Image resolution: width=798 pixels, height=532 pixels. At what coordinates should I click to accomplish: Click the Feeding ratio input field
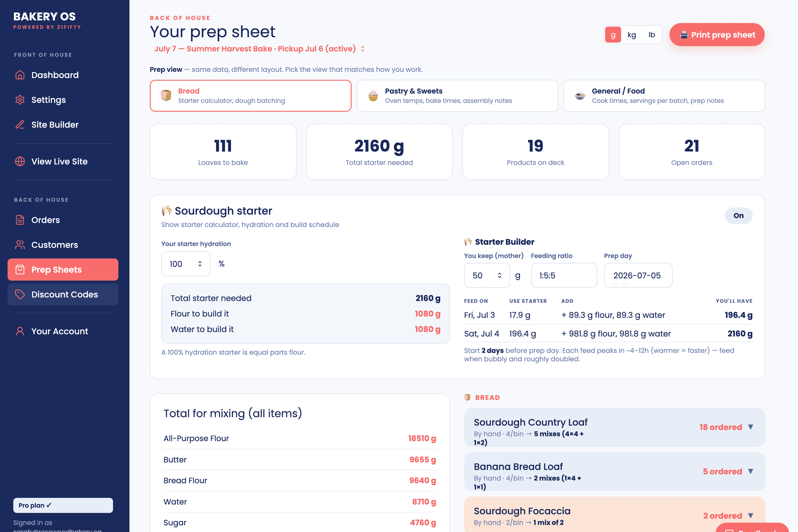click(x=564, y=276)
